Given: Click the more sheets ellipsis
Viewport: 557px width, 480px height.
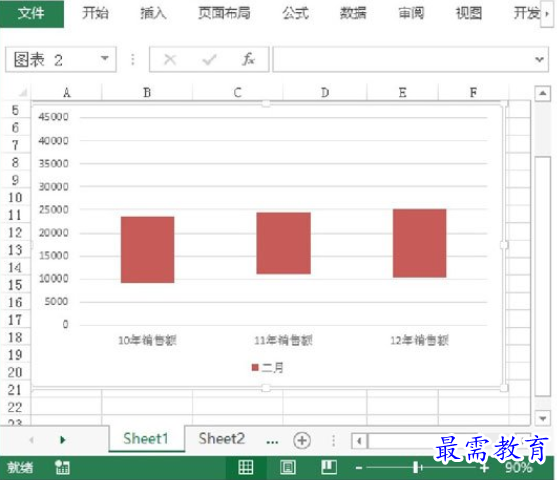Looking at the screenshot, I should coord(272,442).
